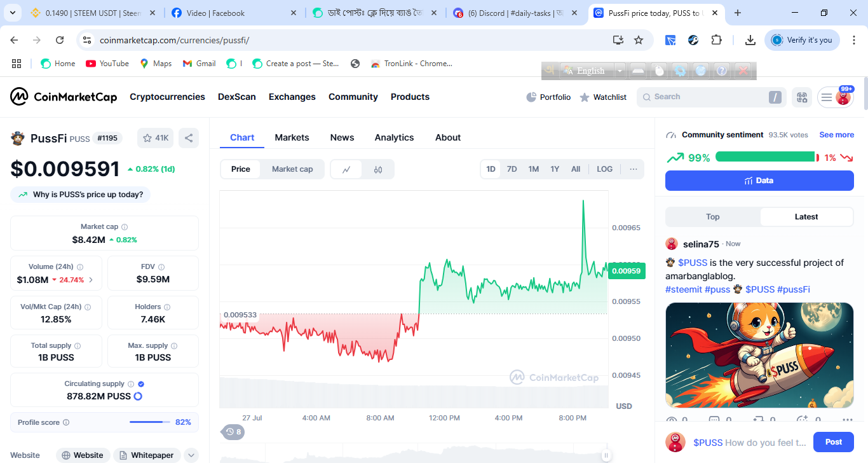Bookmark this page with the star icon
This screenshot has height=463, width=868.
(639, 40)
